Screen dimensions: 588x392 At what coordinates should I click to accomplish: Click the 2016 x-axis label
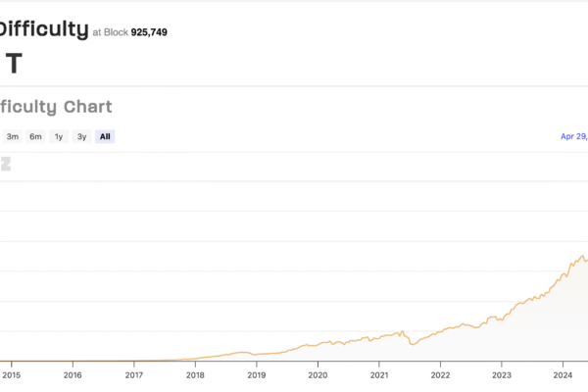(73, 373)
